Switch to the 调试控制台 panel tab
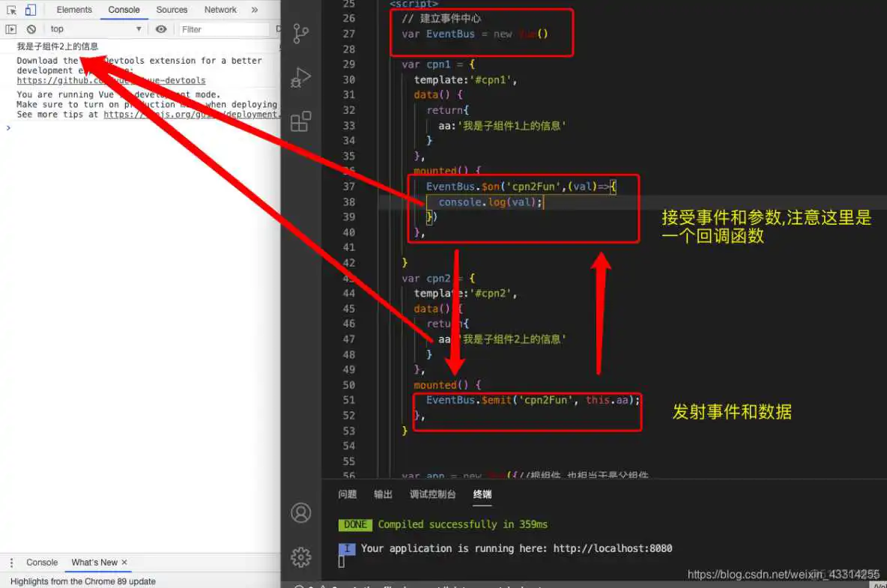887x588 pixels. pyautogui.click(x=433, y=494)
